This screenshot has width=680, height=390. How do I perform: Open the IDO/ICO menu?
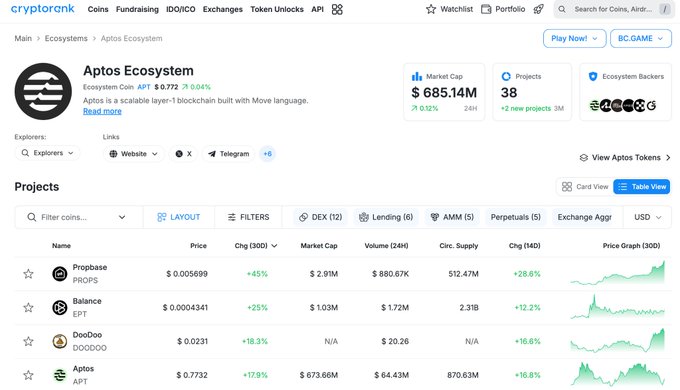180,9
